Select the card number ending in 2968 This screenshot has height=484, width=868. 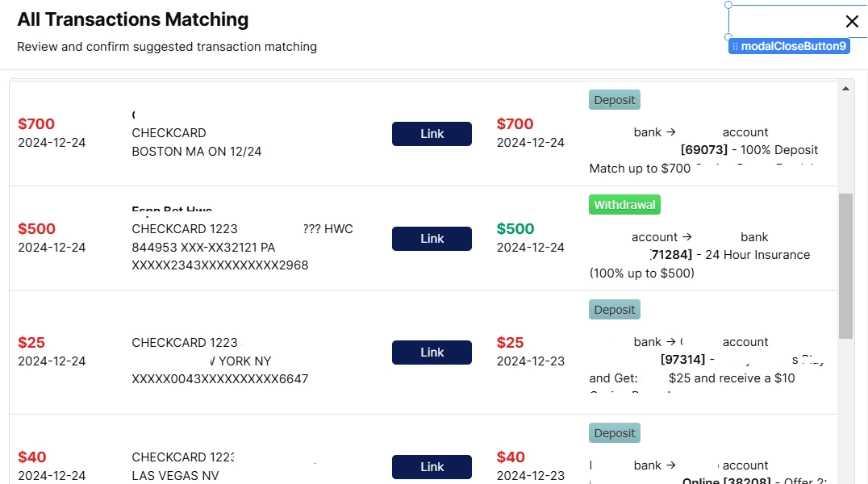[x=219, y=265]
